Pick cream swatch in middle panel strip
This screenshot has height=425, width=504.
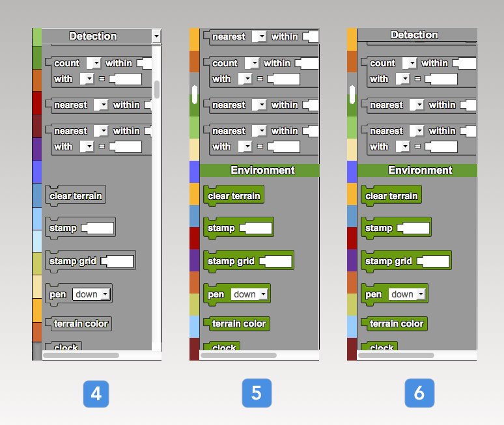point(195,150)
